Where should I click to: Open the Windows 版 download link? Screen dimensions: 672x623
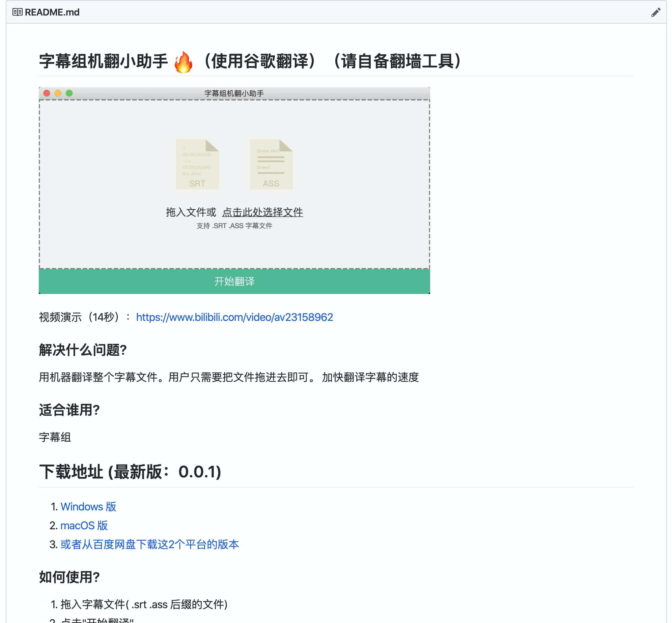click(x=88, y=507)
